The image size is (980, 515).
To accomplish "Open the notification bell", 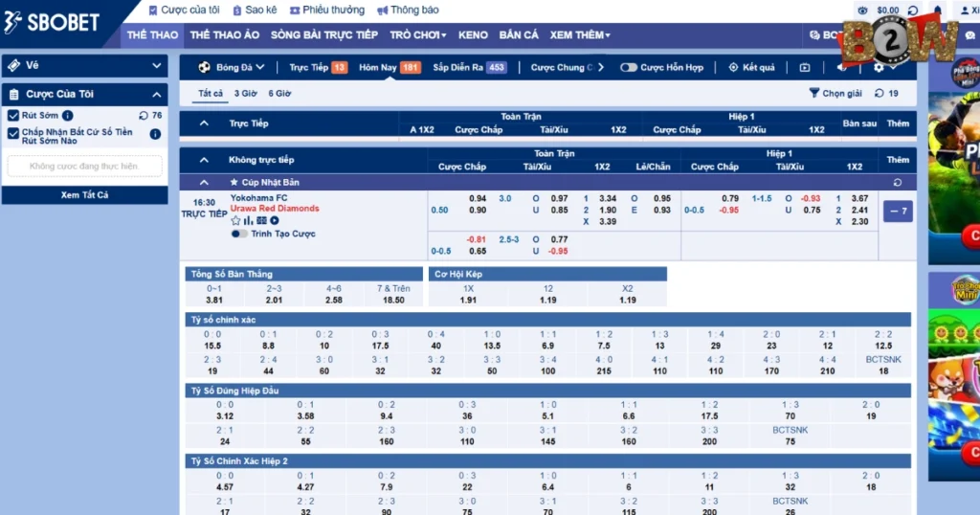I will click(x=938, y=10).
